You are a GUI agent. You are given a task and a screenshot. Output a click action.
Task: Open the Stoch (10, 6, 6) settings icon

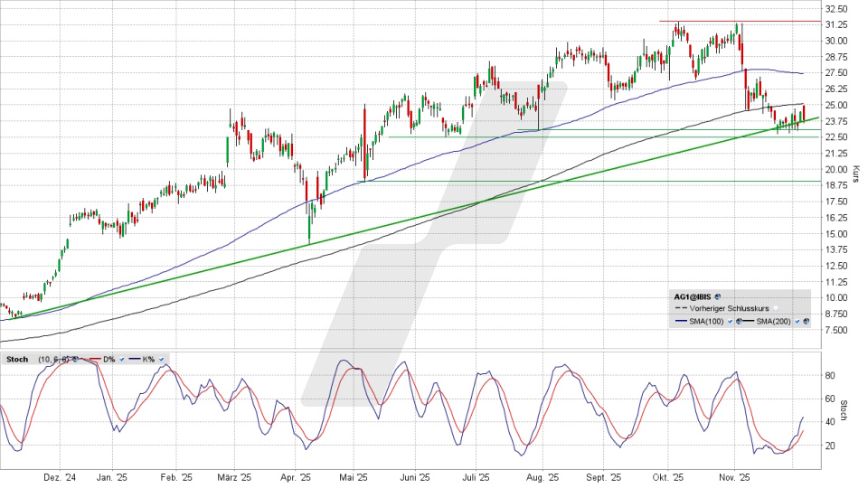pyautogui.click(x=75, y=360)
